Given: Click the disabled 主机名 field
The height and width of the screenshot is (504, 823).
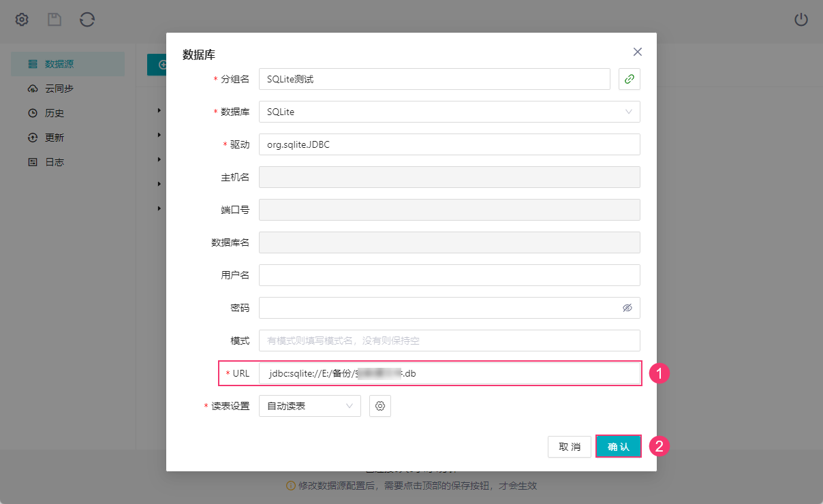Looking at the screenshot, I should tap(450, 177).
